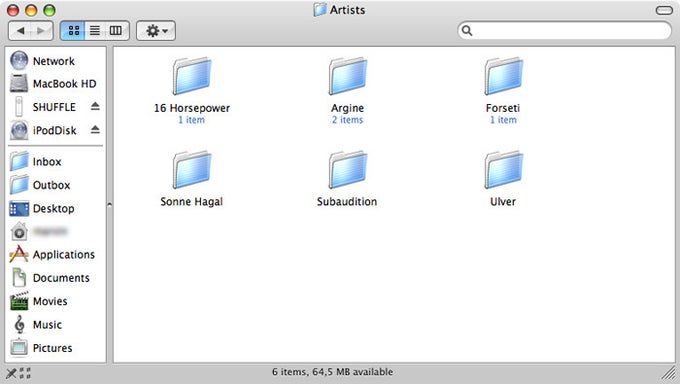Image resolution: width=680 pixels, height=384 pixels.
Task: Click the Network label in sidebar
Action: click(x=54, y=61)
